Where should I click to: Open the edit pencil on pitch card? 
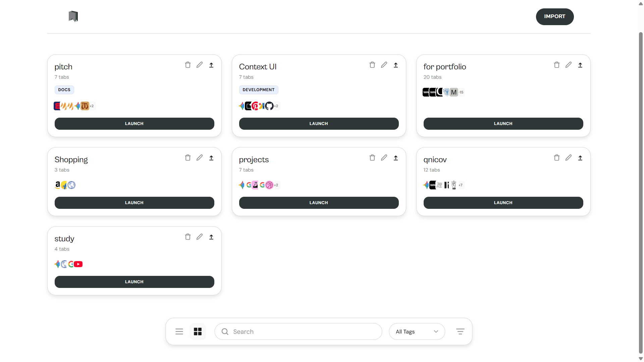point(200,64)
